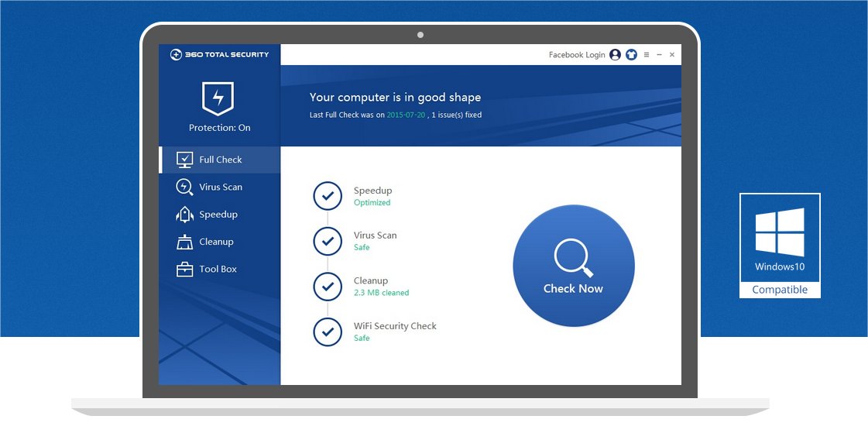Open the theme shirt icon
The image size is (868, 433).
pos(631,55)
